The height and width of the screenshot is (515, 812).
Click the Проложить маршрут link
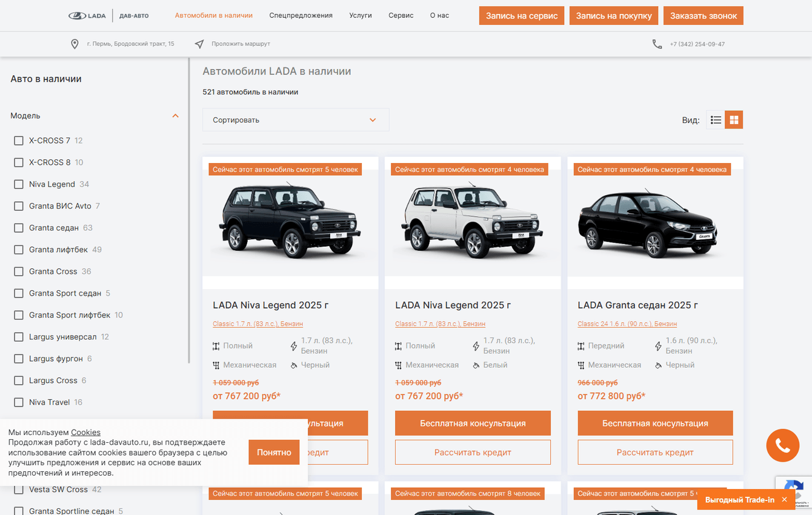(x=241, y=44)
